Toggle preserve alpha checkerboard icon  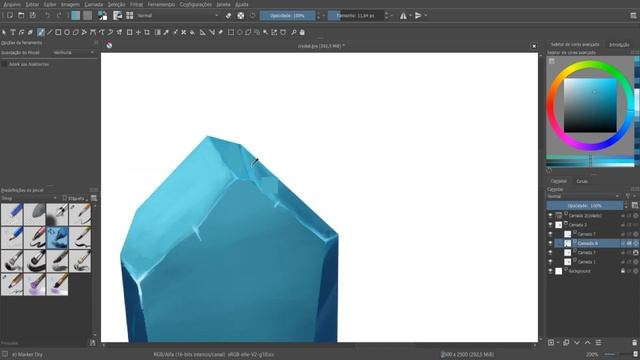tap(241, 16)
